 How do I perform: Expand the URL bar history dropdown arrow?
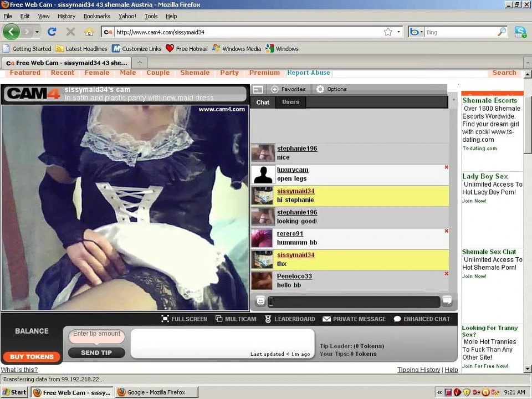coord(398,32)
